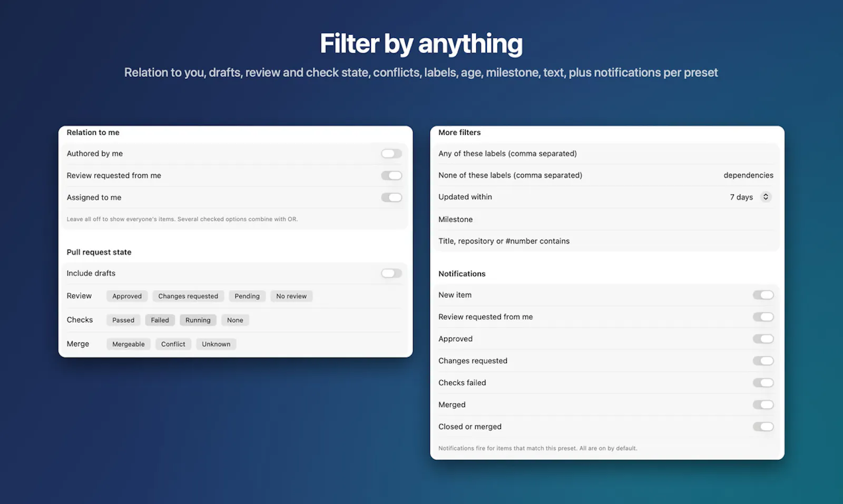Select the None checks chip
This screenshot has height=504, width=843.
coord(235,320)
